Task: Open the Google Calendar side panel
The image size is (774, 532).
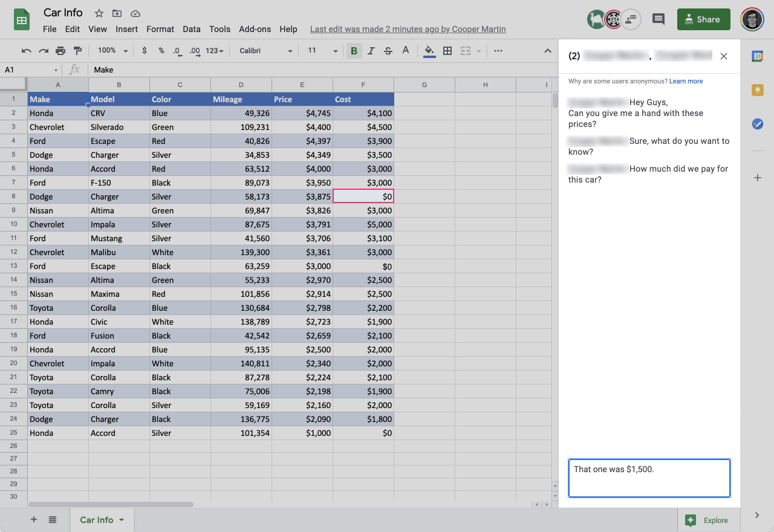Action: coord(758,56)
